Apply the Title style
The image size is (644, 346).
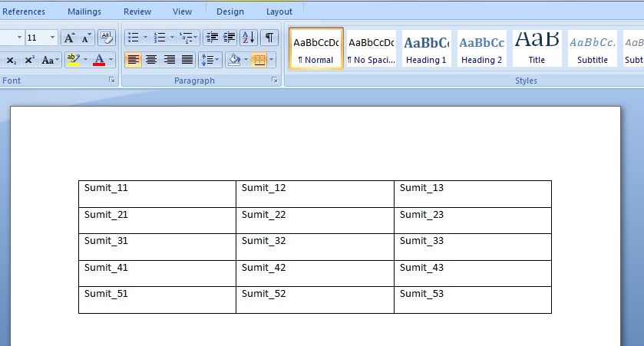coord(537,48)
